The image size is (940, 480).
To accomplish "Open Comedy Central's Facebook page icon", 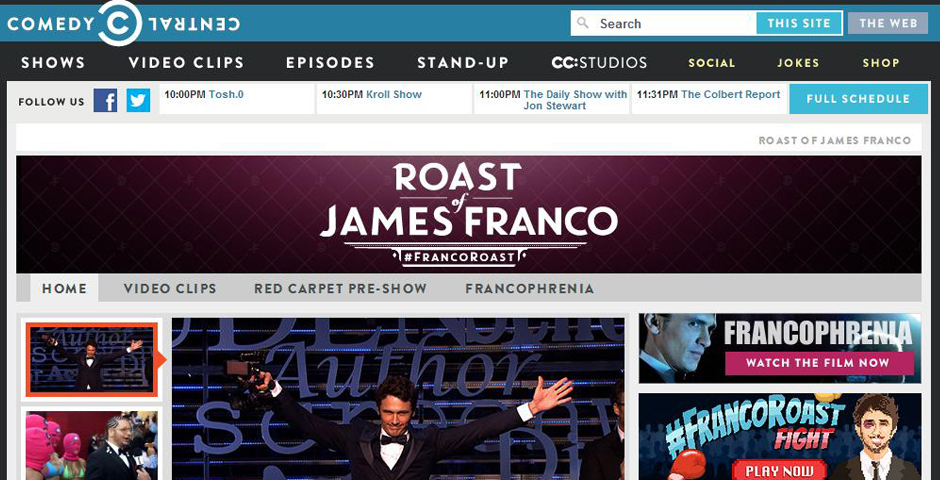I will [105, 100].
